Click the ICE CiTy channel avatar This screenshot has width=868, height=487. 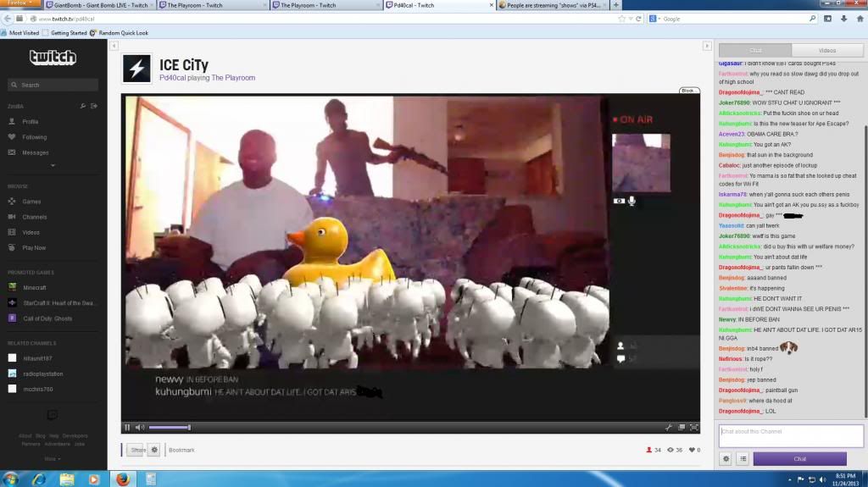136,69
